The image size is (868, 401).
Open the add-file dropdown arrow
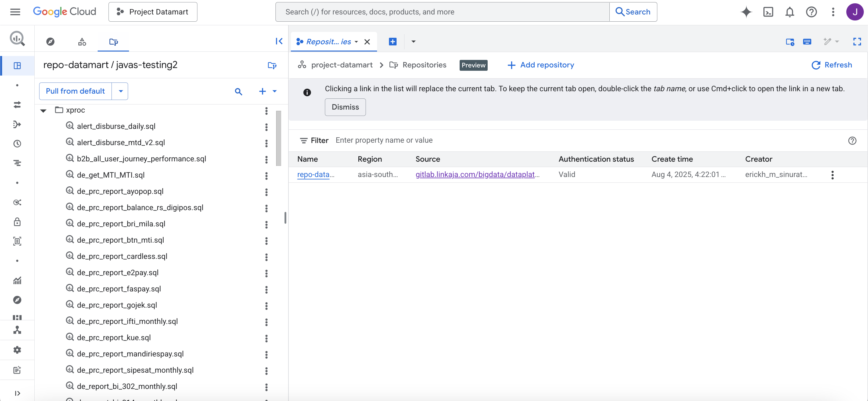coord(275,91)
